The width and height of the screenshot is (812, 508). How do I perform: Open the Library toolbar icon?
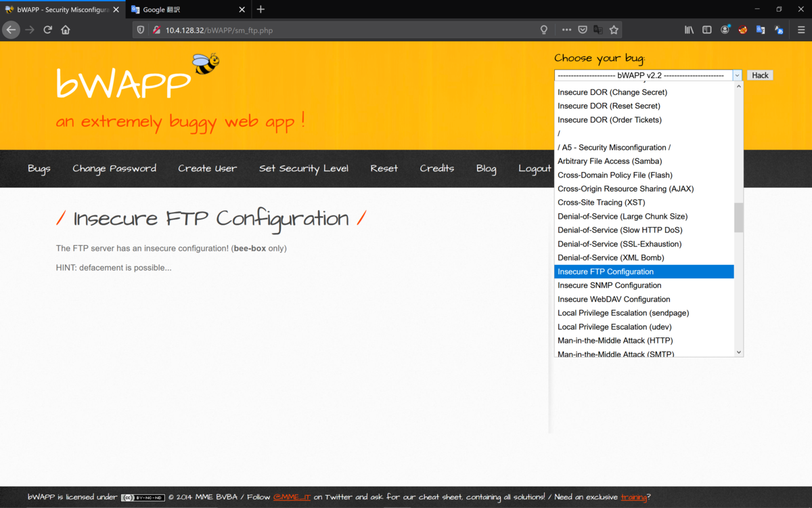(x=689, y=30)
